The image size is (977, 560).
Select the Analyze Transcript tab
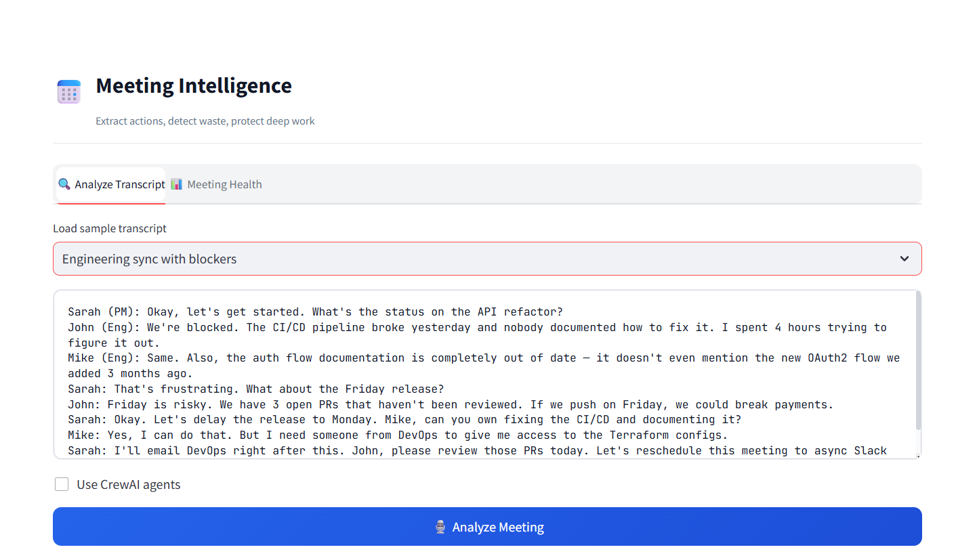click(112, 184)
